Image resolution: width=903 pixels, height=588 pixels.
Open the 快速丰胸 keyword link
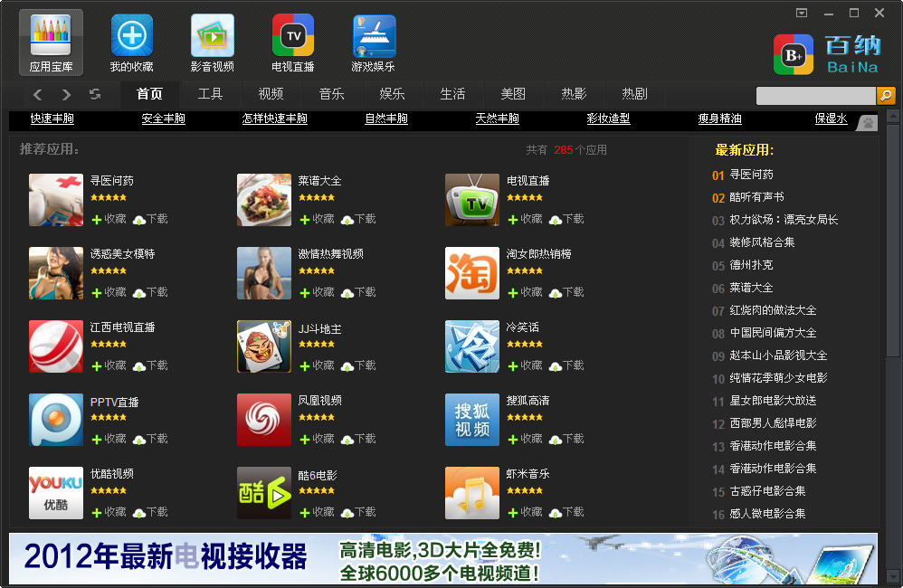click(x=52, y=119)
